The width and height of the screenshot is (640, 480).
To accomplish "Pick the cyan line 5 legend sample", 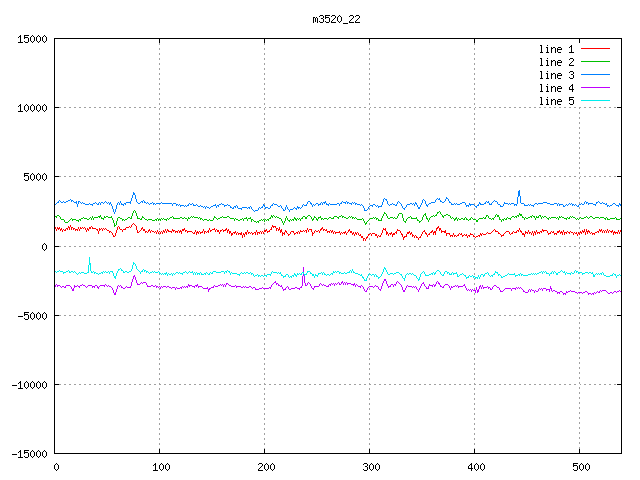I will point(595,101).
